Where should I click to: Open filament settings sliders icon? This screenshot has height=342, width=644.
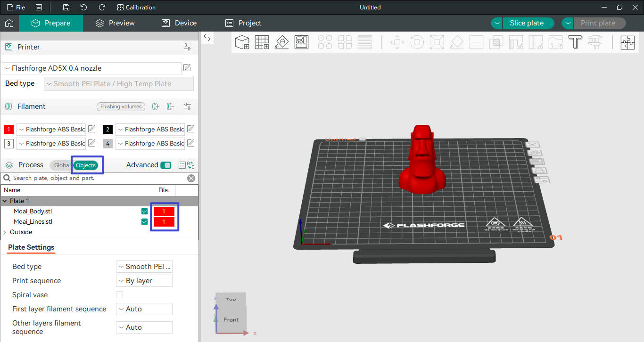[x=188, y=106]
